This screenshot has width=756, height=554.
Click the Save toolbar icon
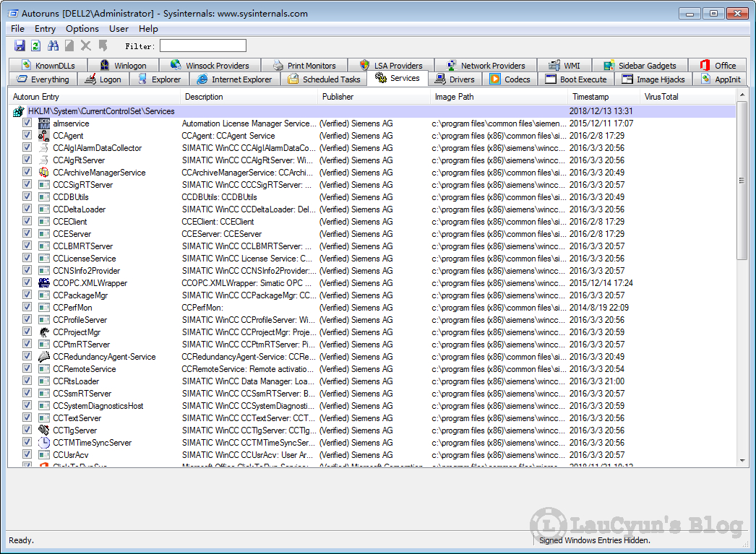tap(20, 46)
